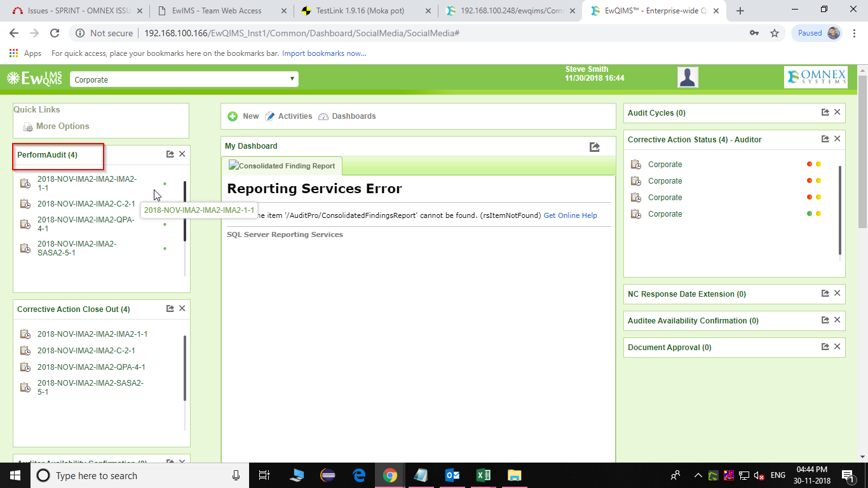Open the Apps bookmarks shortcut
The height and width of the screenshot is (488, 868).
point(25,53)
